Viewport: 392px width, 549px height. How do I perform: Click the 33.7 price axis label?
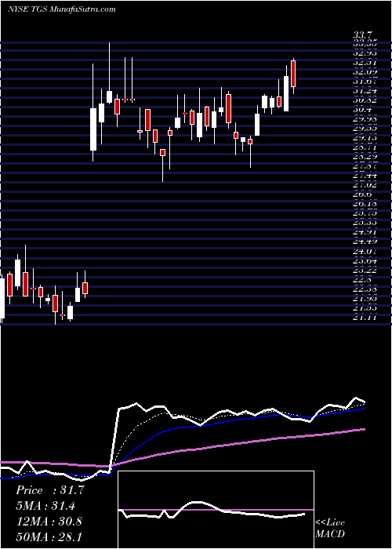[x=362, y=35]
